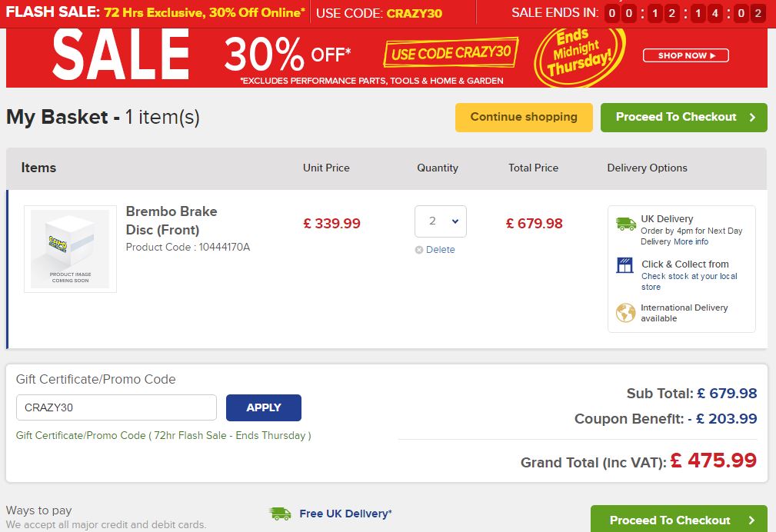Screen dimensions: 776x532
Task: Click the Click & Collect store icon
Action: 625,266
